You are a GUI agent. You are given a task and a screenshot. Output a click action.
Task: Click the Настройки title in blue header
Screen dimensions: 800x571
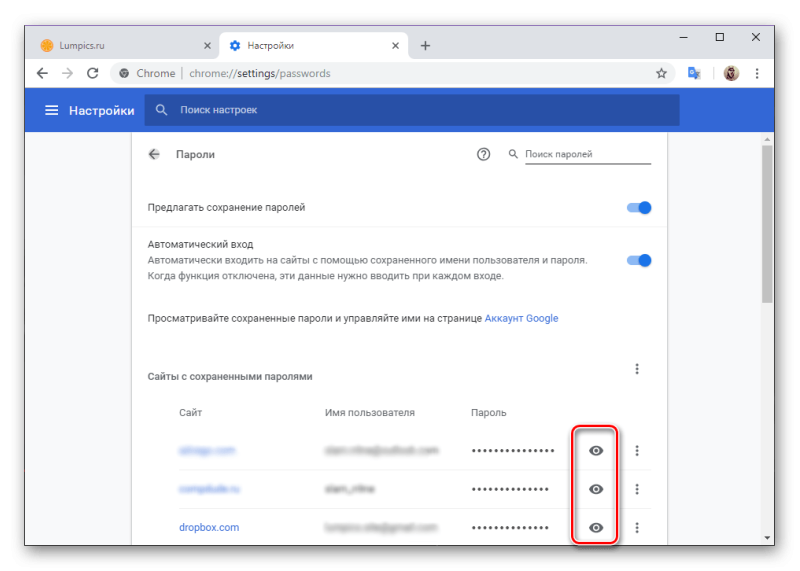click(102, 111)
